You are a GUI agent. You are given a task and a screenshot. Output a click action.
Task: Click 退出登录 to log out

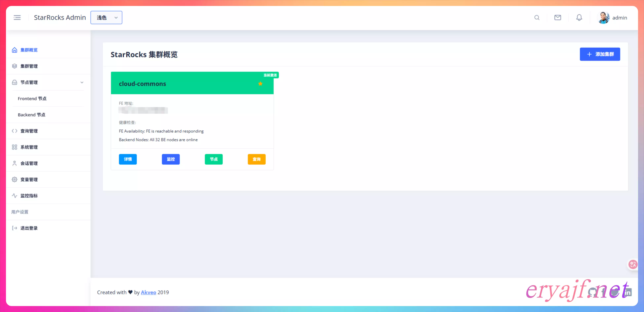[29, 228]
